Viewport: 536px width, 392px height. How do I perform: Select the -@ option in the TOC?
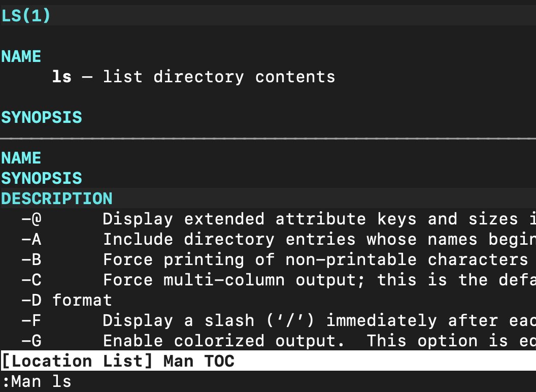[31, 219]
